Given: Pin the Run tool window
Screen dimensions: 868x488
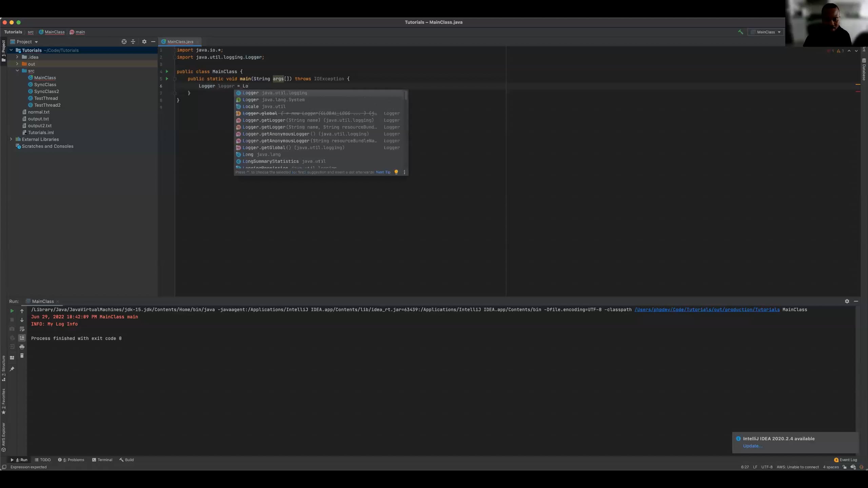Looking at the screenshot, I should click(x=12, y=369).
